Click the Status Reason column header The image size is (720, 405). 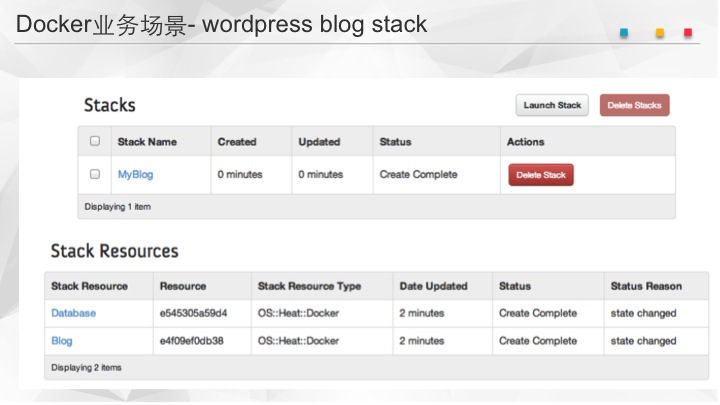pyautogui.click(x=646, y=286)
